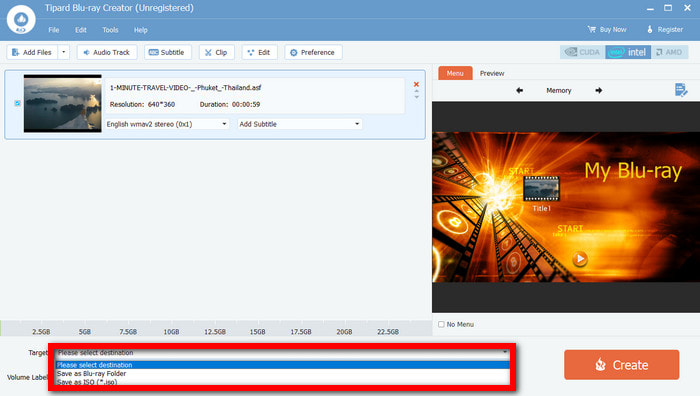Toggle CUDA acceleration
This screenshot has height=396, width=700.
tap(583, 52)
